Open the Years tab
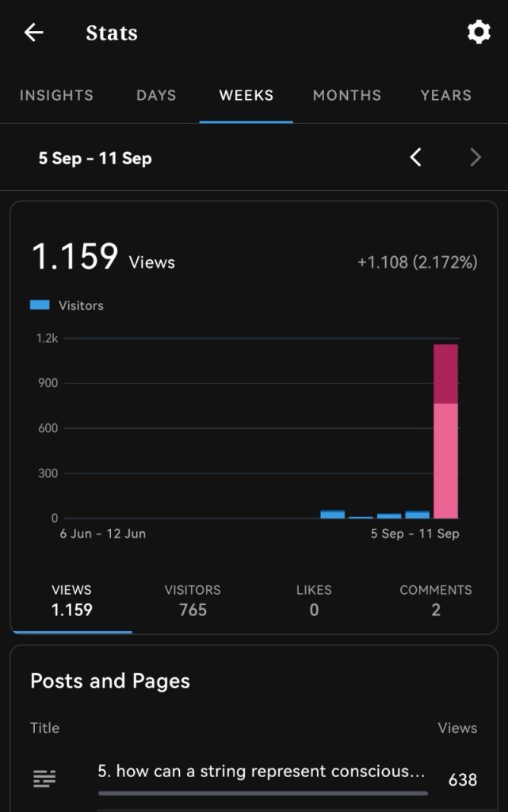 [x=445, y=95]
